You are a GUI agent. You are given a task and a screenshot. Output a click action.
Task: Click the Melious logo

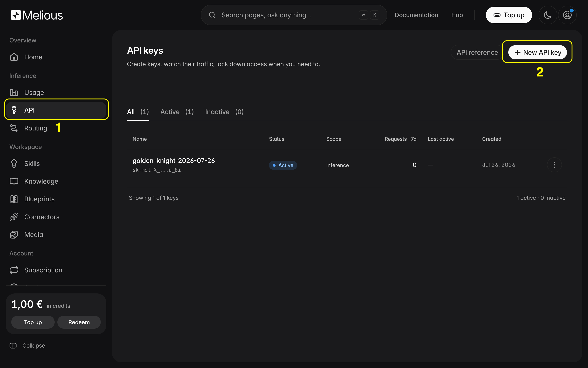(x=37, y=15)
